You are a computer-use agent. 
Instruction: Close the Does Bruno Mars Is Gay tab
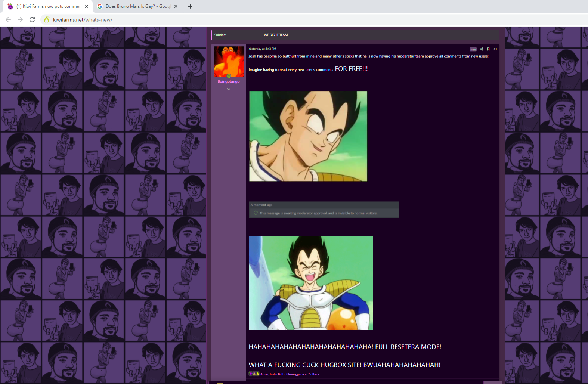(x=176, y=6)
